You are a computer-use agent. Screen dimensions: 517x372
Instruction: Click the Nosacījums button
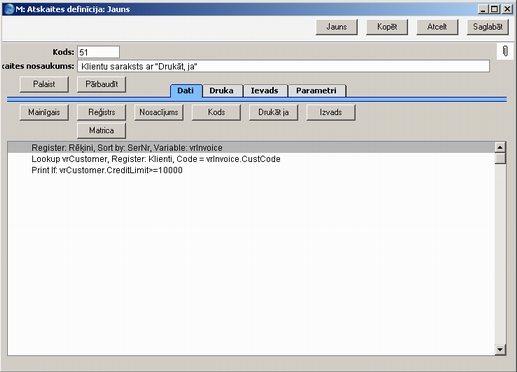click(x=159, y=112)
